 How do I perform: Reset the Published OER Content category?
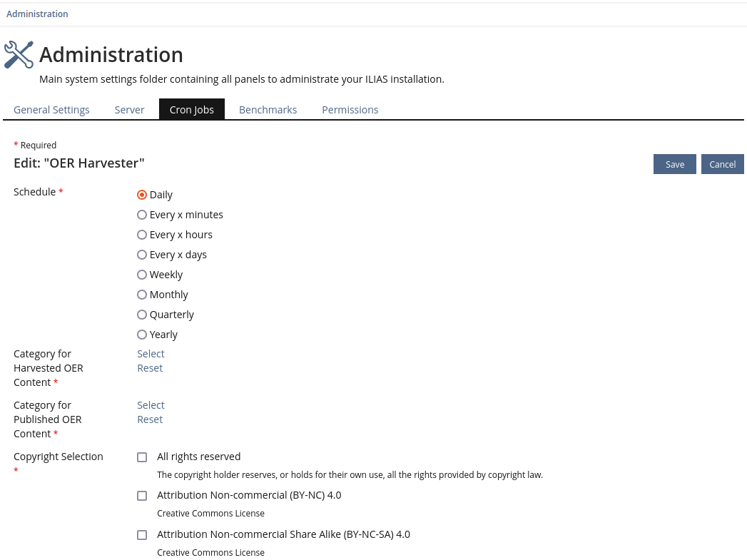pos(150,419)
